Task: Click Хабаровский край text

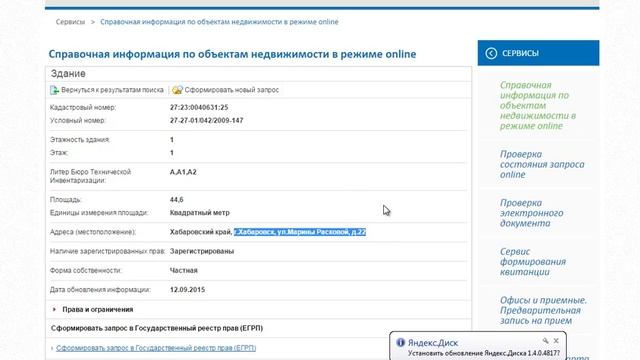Action: 201,232
